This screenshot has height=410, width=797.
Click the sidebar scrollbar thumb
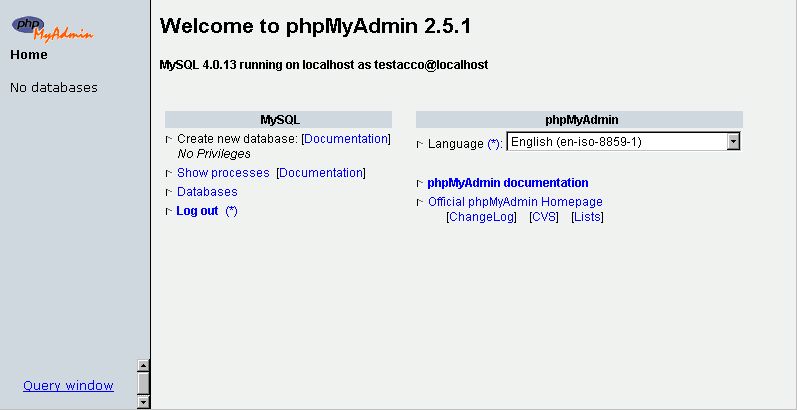click(144, 384)
